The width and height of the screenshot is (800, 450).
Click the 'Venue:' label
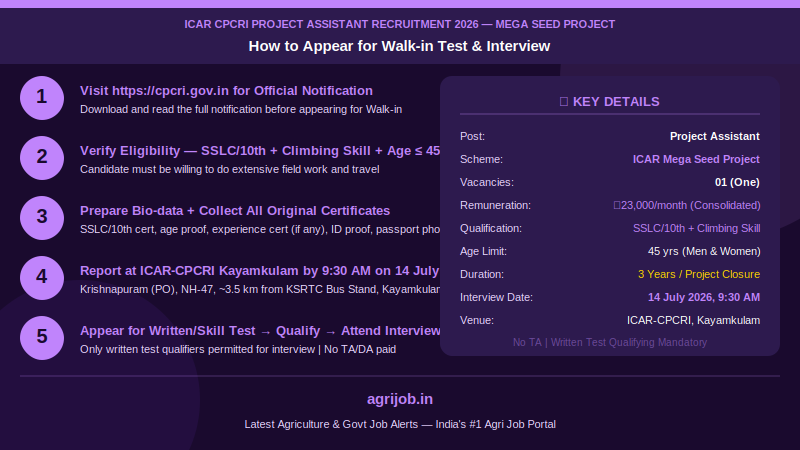[477, 320]
